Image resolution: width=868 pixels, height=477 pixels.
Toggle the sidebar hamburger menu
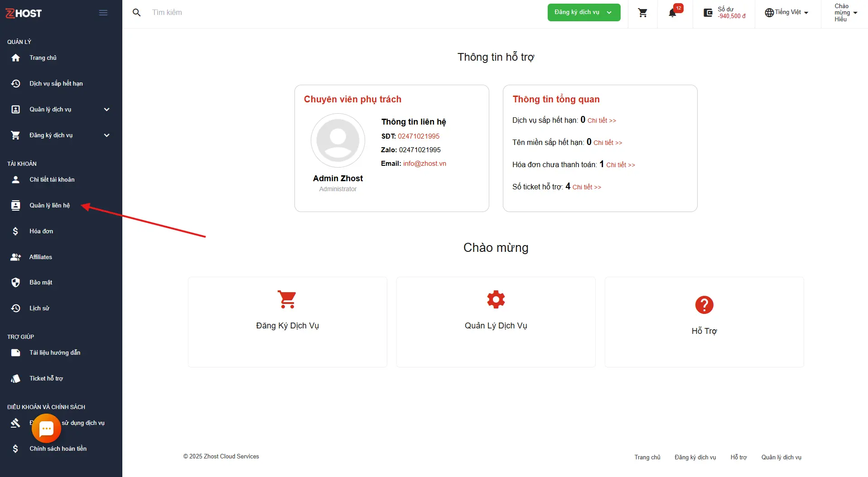tap(103, 13)
